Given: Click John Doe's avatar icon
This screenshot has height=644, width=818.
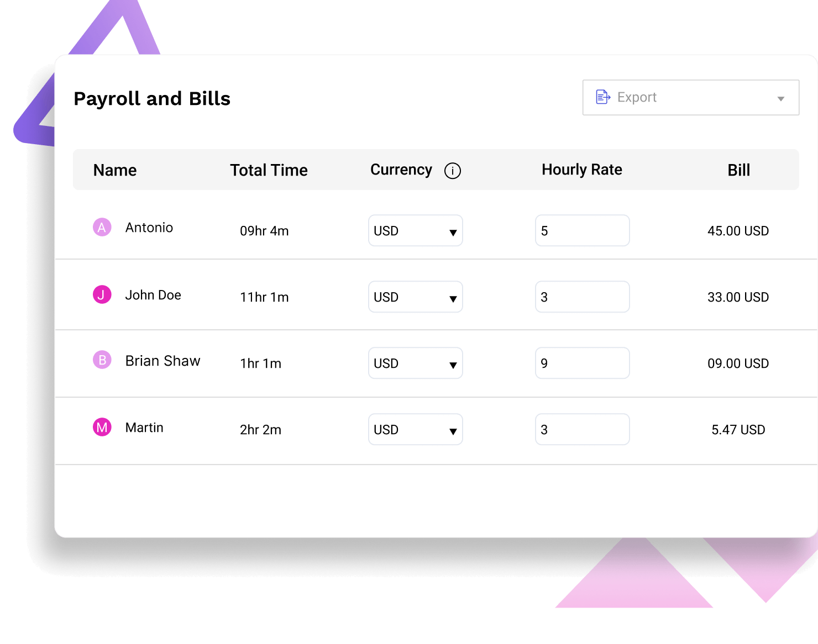Looking at the screenshot, I should click(102, 294).
